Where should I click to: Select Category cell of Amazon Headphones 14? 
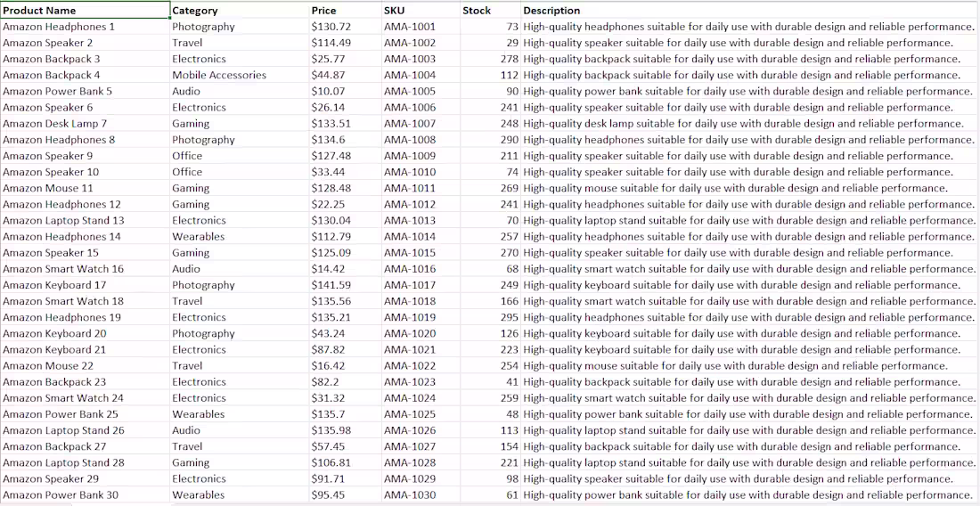240,237
